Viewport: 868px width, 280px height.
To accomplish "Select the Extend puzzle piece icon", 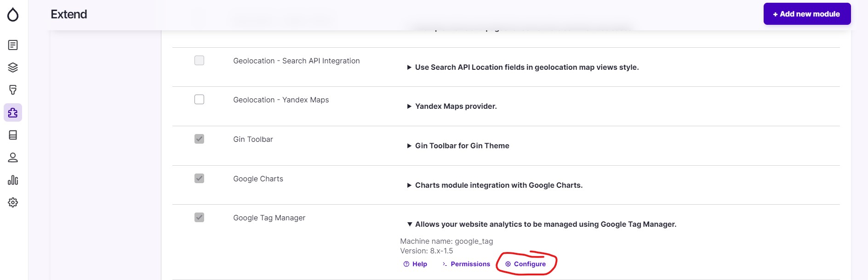I will 13,112.
